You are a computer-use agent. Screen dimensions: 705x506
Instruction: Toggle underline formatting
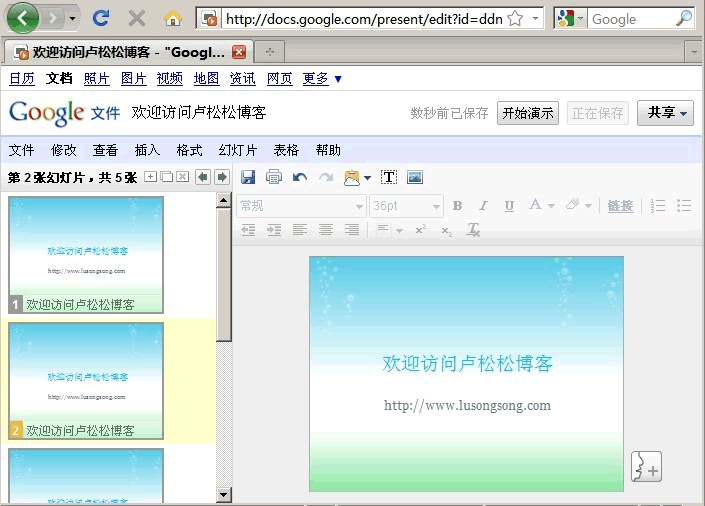coord(509,206)
